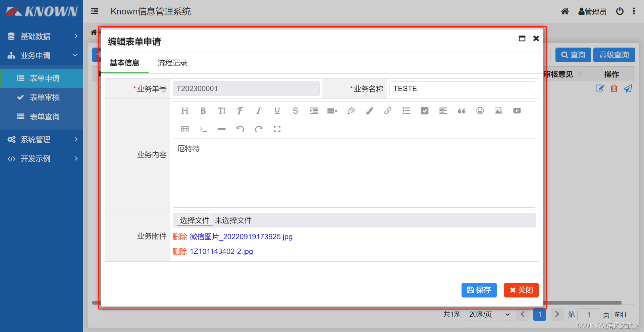Click the page number input field

tap(589, 315)
